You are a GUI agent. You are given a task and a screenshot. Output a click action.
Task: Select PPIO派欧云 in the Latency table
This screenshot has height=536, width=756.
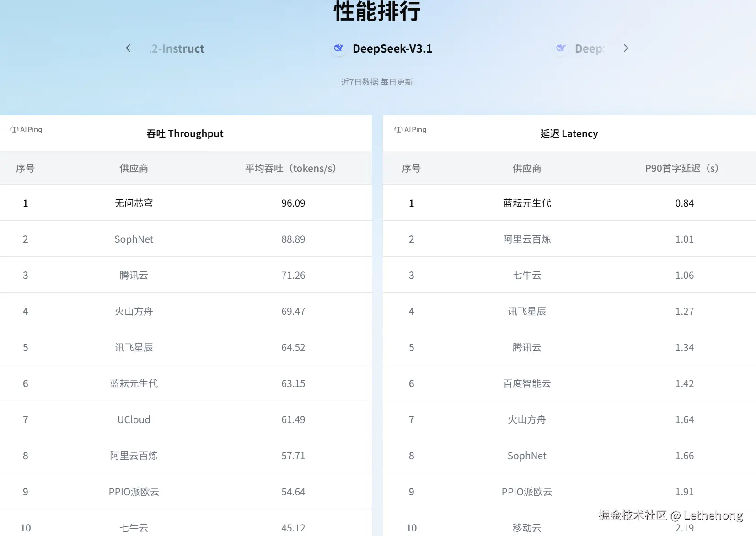(x=527, y=492)
